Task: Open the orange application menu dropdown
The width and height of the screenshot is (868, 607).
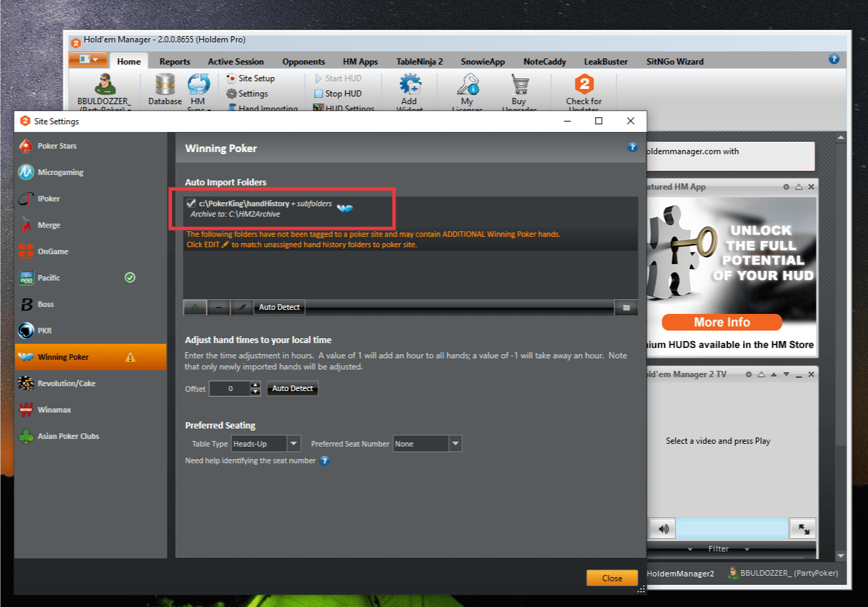Action: (x=88, y=60)
